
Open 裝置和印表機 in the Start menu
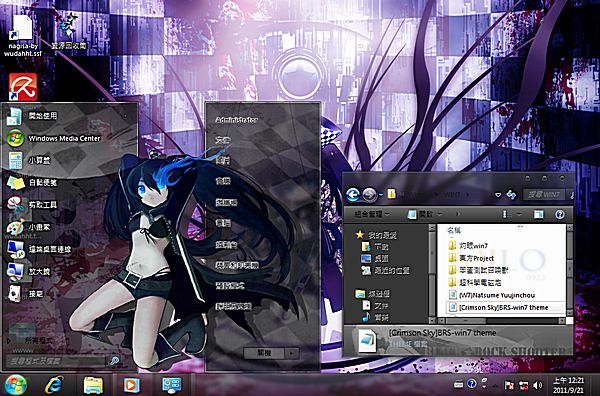click(237, 265)
